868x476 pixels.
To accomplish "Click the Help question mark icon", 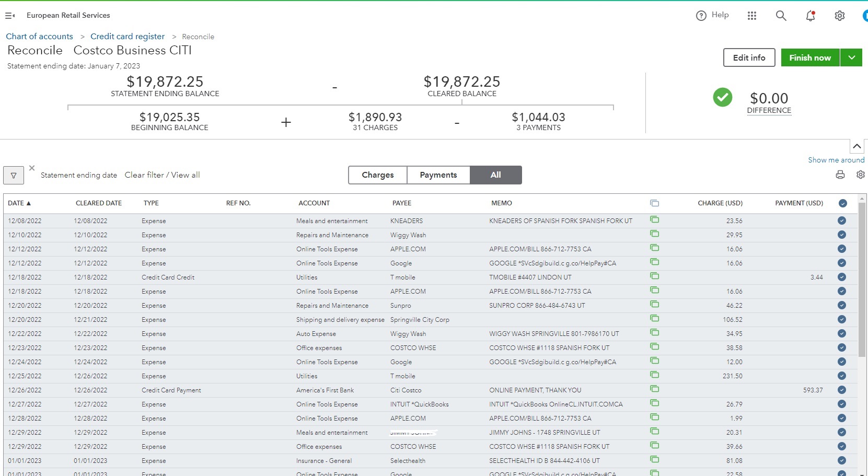I will coord(701,16).
